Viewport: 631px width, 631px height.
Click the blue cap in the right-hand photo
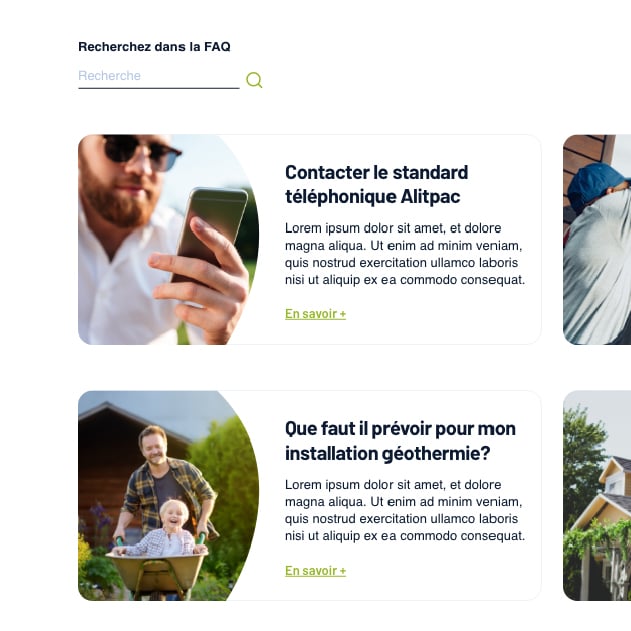596,185
